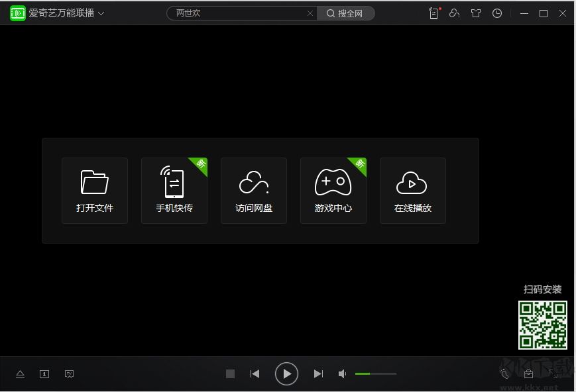Viewport: 576px width, 392px height.
Task: Toggle fullscreen with the expand arrows icon
Action: point(553,373)
